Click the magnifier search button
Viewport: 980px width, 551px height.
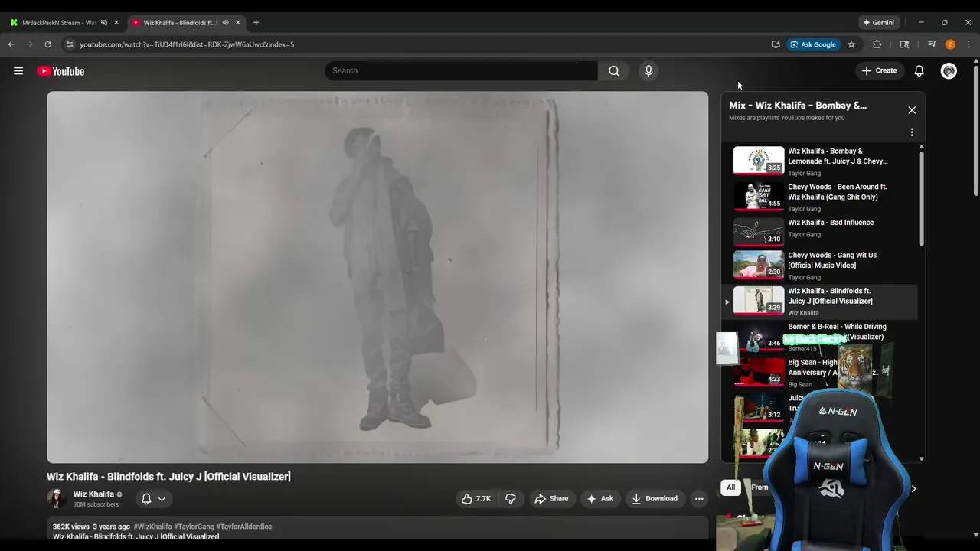coord(614,70)
